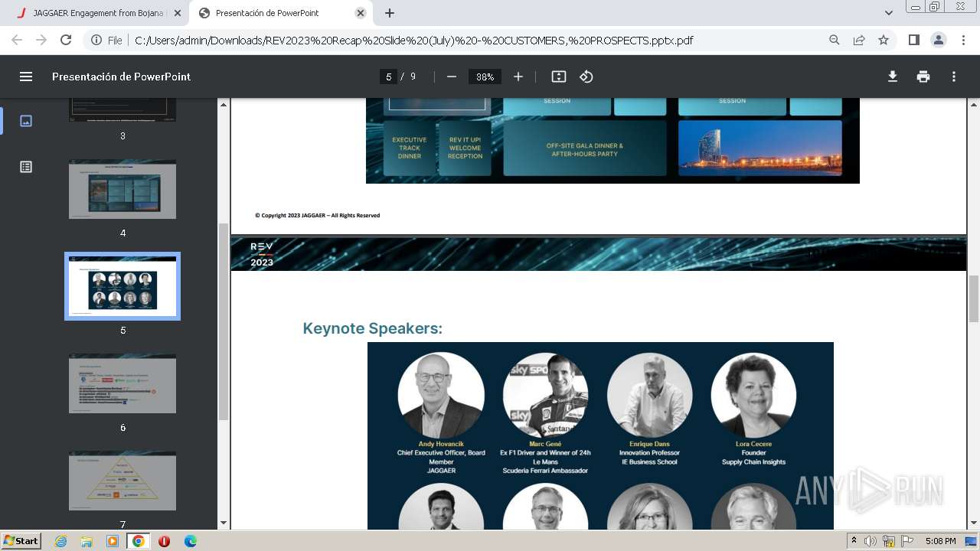Viewport: 980px width, 551px height.
Task: Bookmark this tab with star icon
Action: click(x=884, y=40)
